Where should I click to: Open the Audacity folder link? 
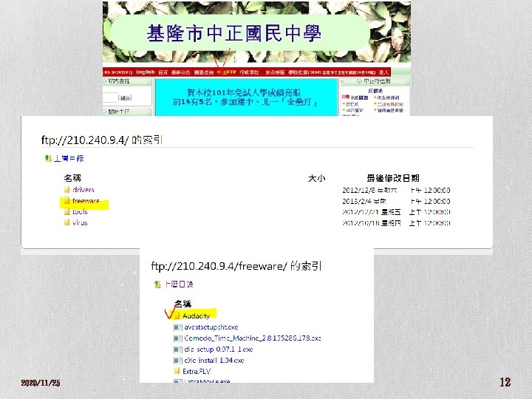(196, 316)
